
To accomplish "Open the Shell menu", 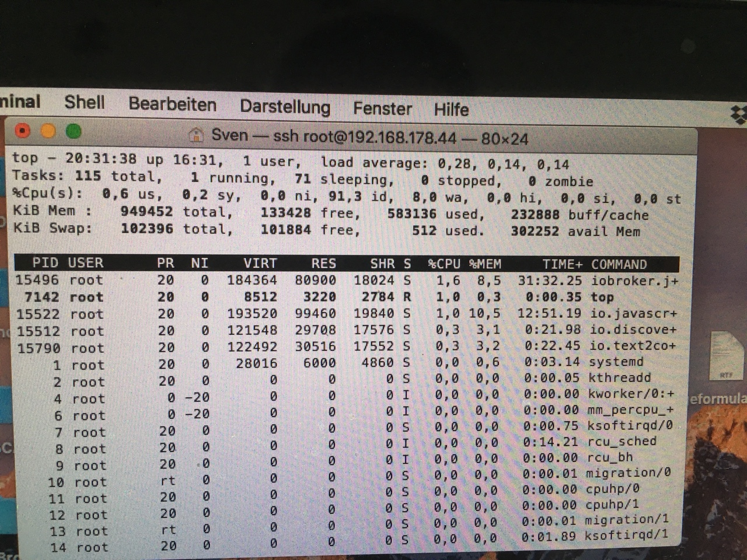I will click(x=85, y=102).
